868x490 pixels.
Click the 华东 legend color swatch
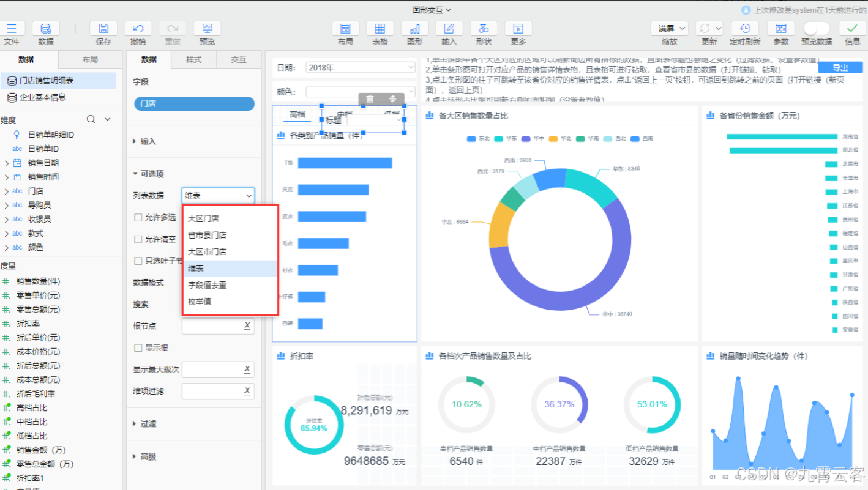pos(498,139)
